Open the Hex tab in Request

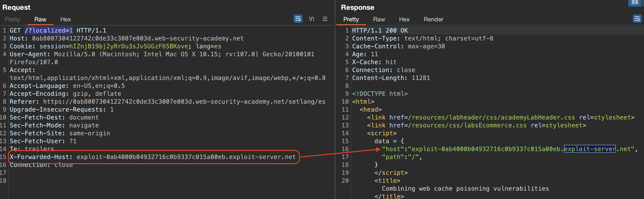coord(66,19)
